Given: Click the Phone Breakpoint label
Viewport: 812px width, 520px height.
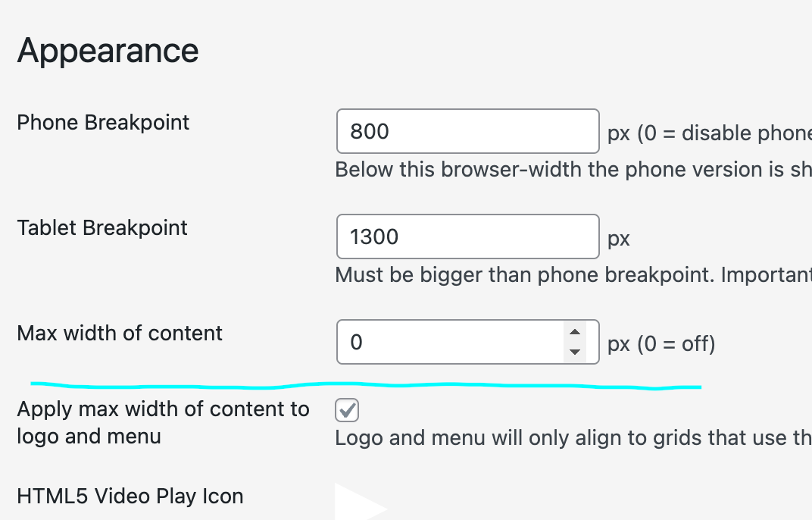Looking at the screenshot, I should click(x=103, y=122).
